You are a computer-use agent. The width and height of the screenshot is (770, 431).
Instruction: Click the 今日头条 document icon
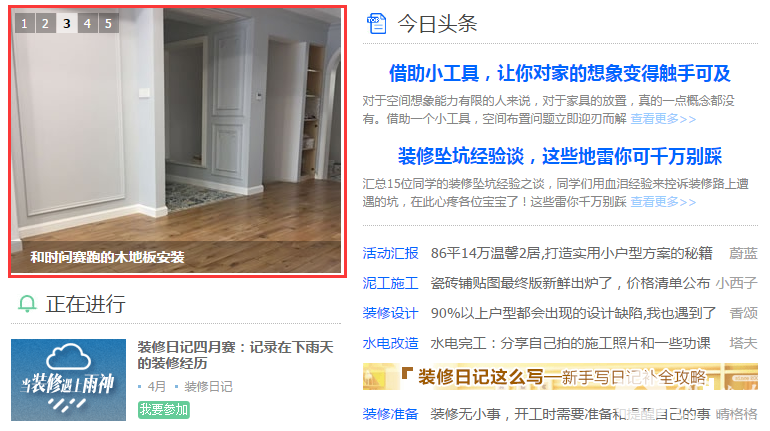[377, 24]
